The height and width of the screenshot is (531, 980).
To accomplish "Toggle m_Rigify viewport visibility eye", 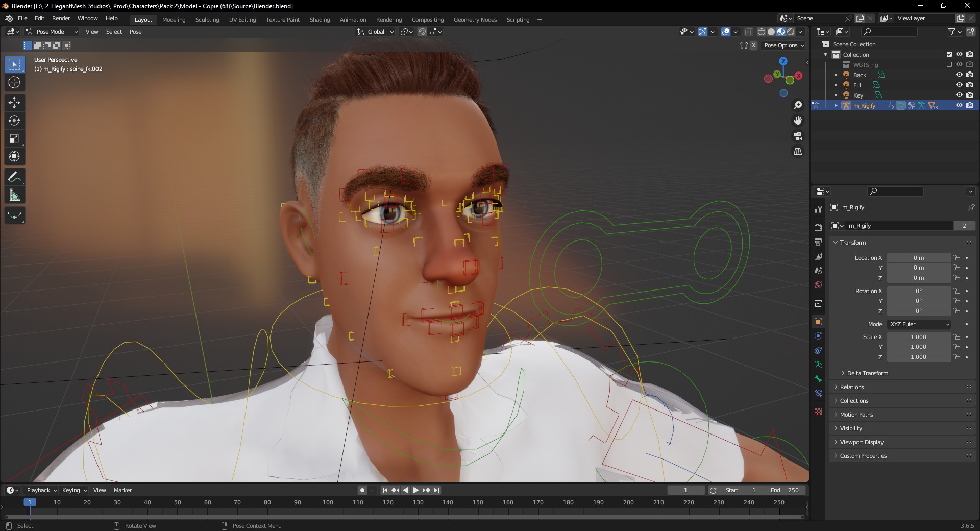I will pos(959,105).
